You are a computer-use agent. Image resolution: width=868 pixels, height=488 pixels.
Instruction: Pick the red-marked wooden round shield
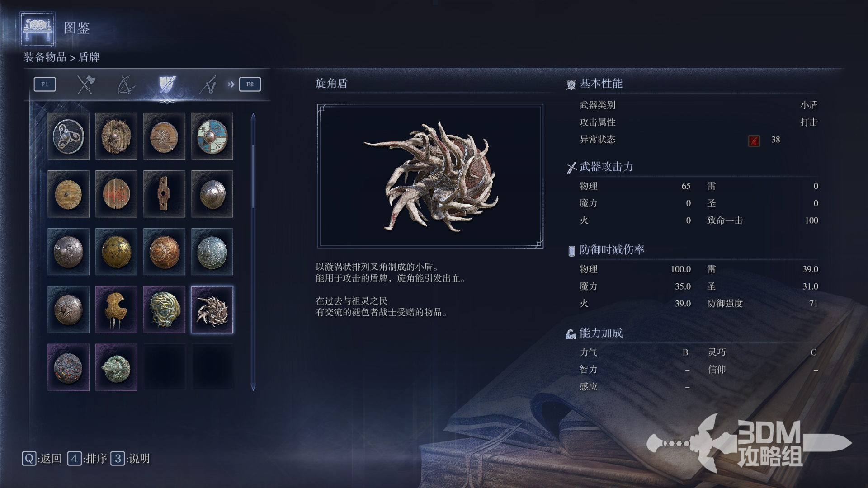[x=116, y=194]
